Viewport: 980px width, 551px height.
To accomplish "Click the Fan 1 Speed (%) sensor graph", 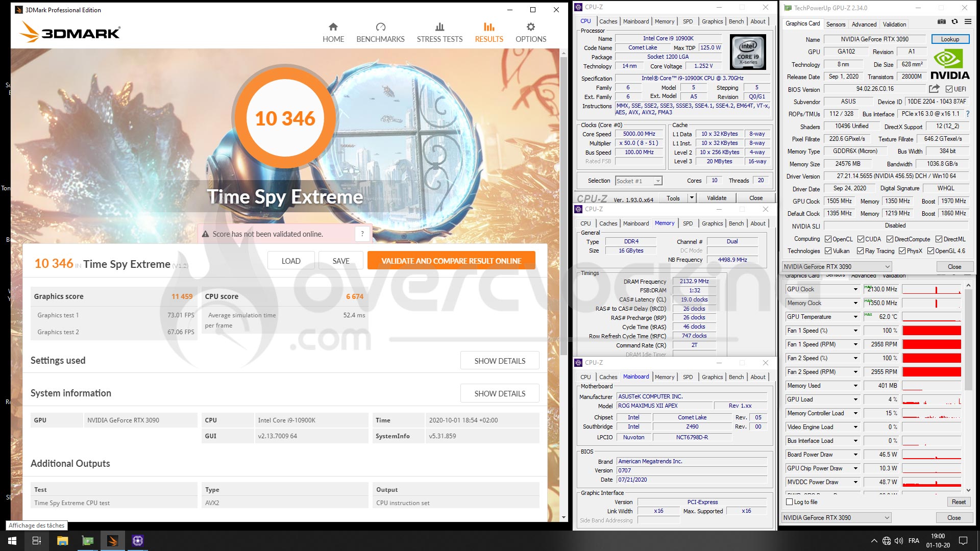I will [x=932, y=331].
